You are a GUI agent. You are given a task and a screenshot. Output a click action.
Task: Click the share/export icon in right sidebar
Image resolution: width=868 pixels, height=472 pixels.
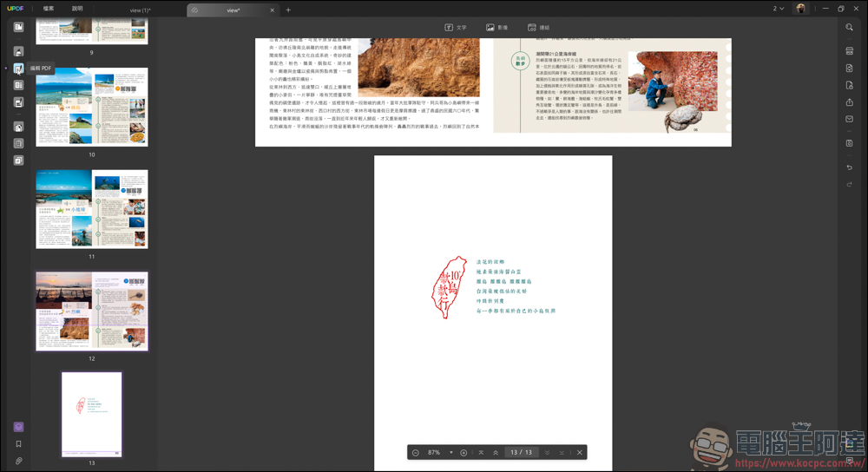849,102
